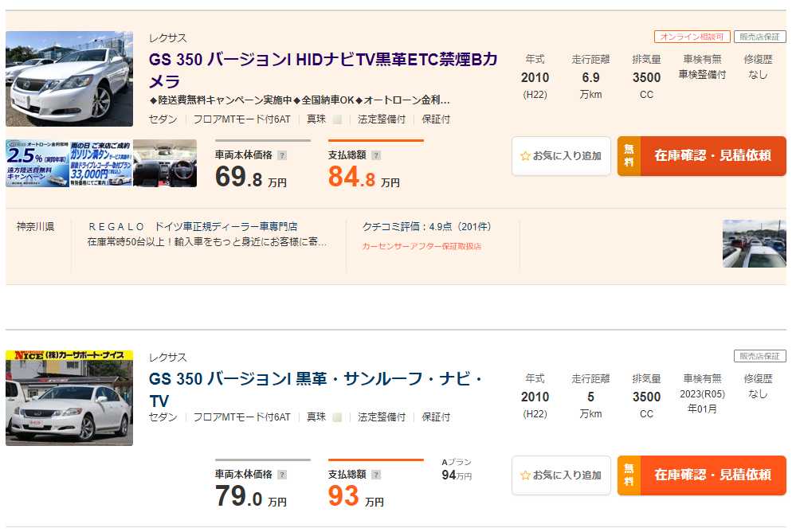The image size is (796, 532).
Task: Click the 93万円 total price
Action: 355,496
